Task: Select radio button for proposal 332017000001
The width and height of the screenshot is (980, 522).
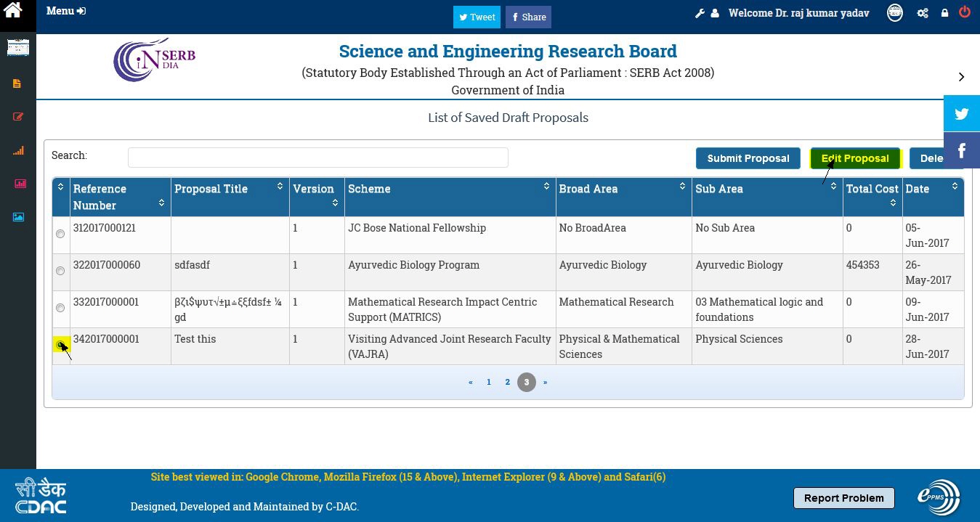Action: 60,308
